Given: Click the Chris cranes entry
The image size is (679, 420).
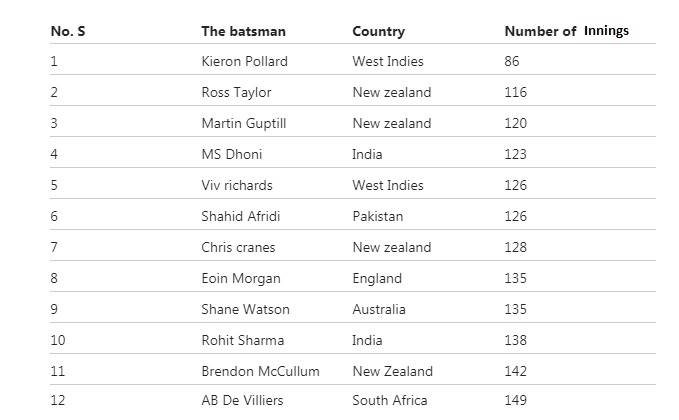Looking at the screenshot, I should pyautogui.click(x=239, y=247).
